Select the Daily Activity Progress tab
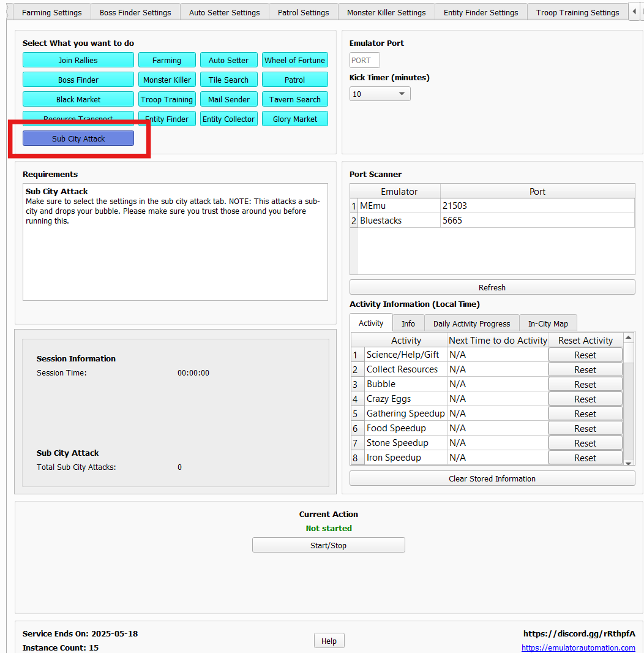The width and height of the screenshot is (644, 653). point(471,323)
